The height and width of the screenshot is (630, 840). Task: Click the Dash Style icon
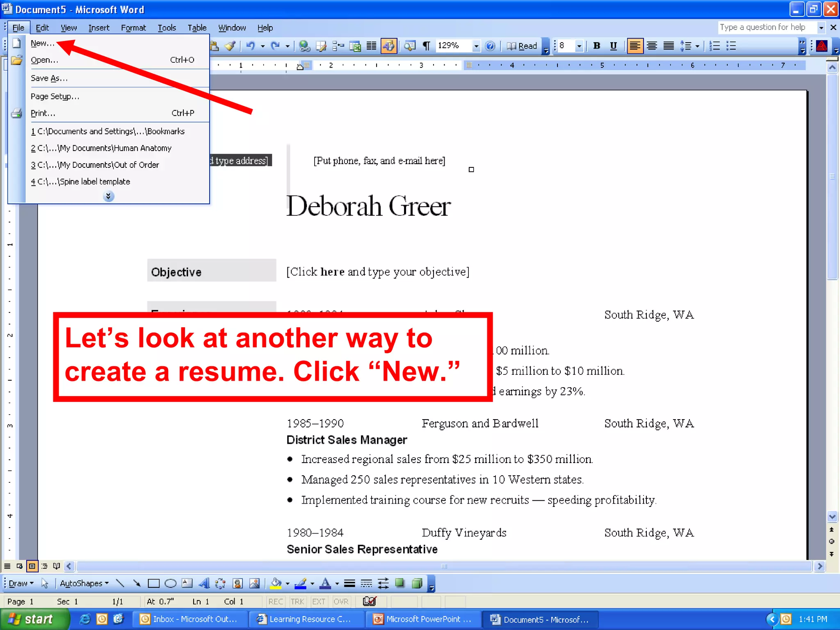click(x=366, y=583)
